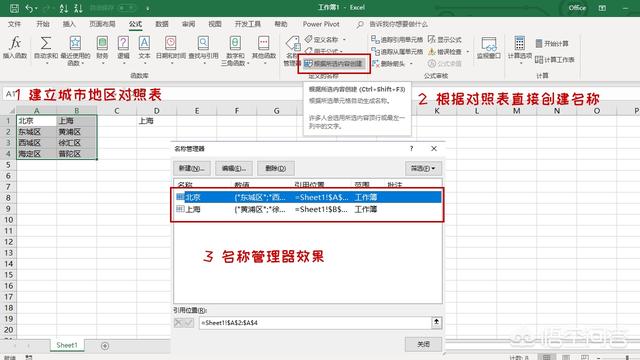The width and height of the screenshot is (640, 360).
Task: Click Show Formulas (显示公式)
Action: (444, 40)
